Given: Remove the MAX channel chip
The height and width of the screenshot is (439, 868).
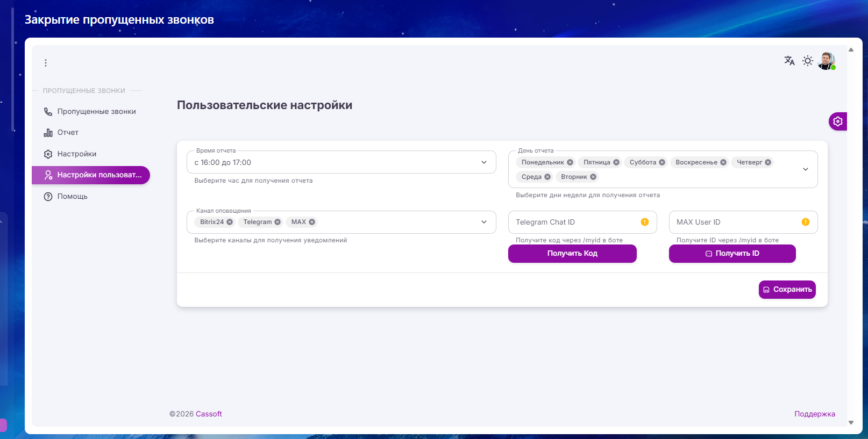Looking at the screenshot, I should (312, 222).
